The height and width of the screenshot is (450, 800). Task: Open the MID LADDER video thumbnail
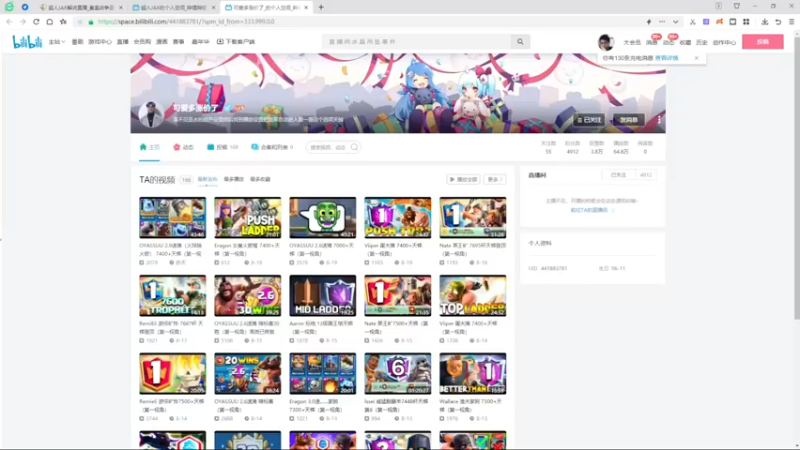322,296
